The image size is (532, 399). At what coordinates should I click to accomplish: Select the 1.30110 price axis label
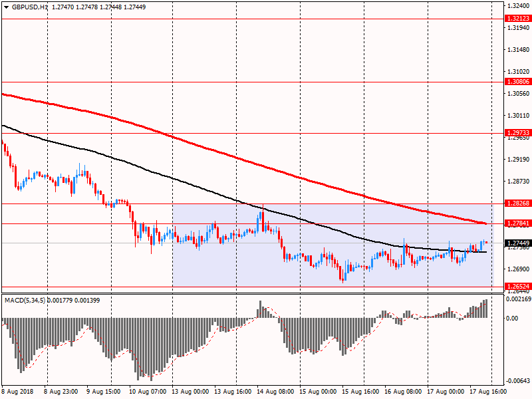tap(519, 116)
